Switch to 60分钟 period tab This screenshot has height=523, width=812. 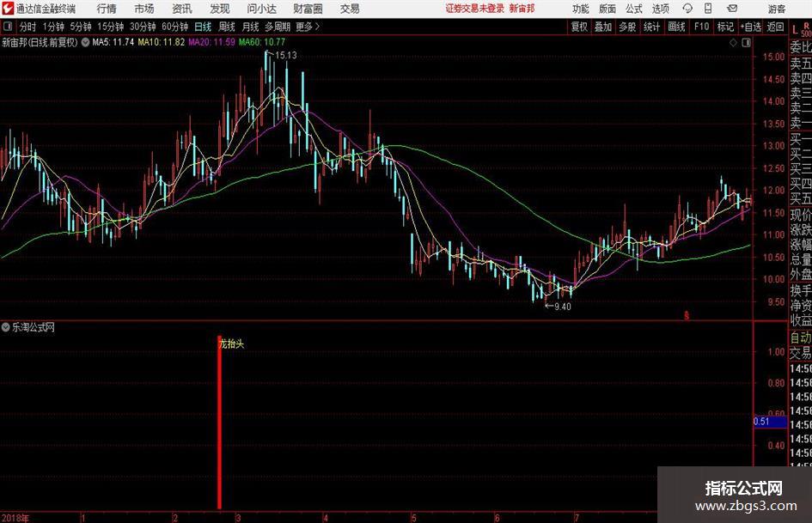174,27
